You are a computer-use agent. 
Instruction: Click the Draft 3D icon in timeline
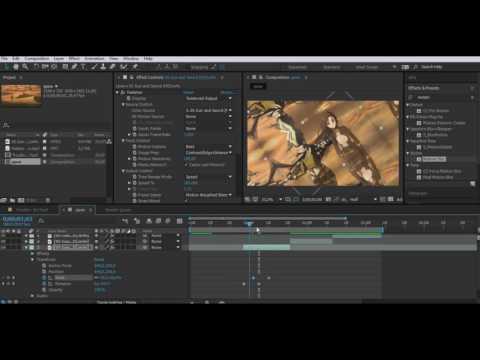coord(137,221)
